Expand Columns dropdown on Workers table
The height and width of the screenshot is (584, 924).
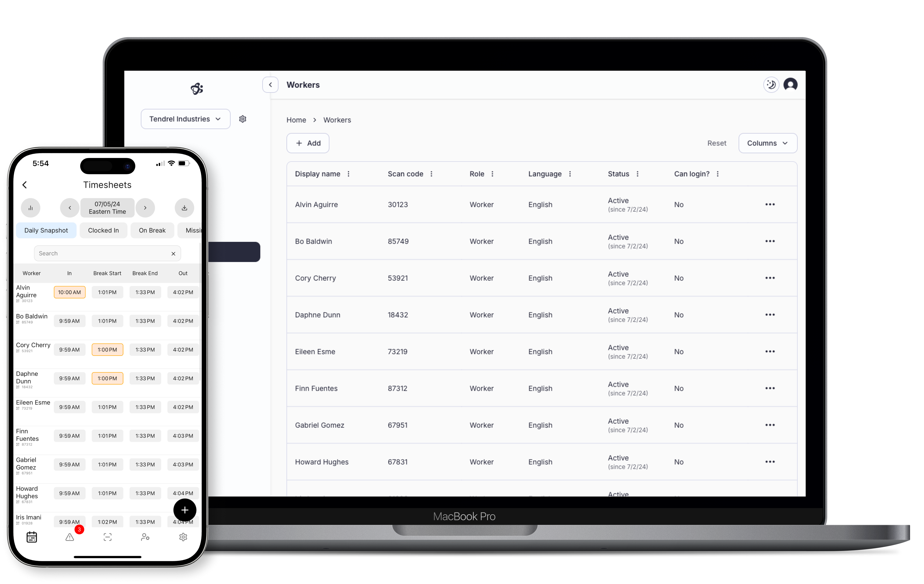click(766, 143)
